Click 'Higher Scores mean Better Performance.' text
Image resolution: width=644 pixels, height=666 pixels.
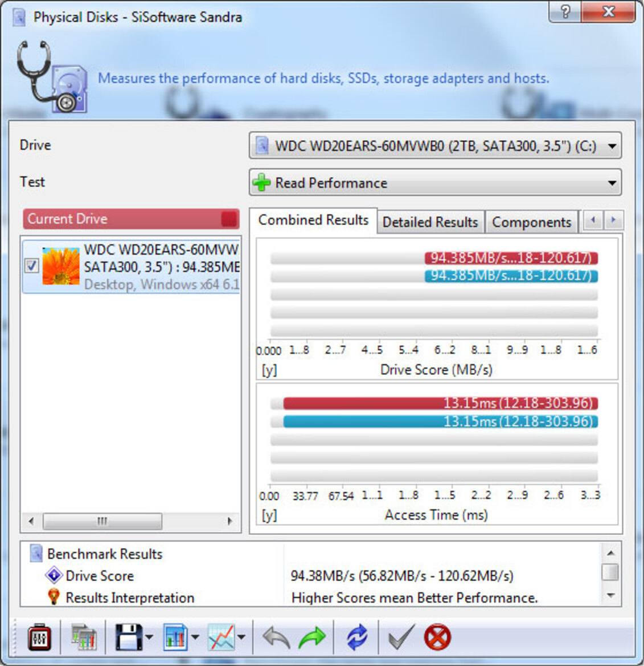coord(415,598)
